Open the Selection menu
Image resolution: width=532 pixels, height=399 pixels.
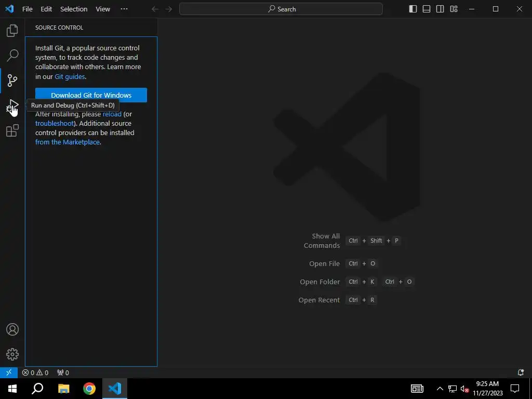(x=74, y=9)
